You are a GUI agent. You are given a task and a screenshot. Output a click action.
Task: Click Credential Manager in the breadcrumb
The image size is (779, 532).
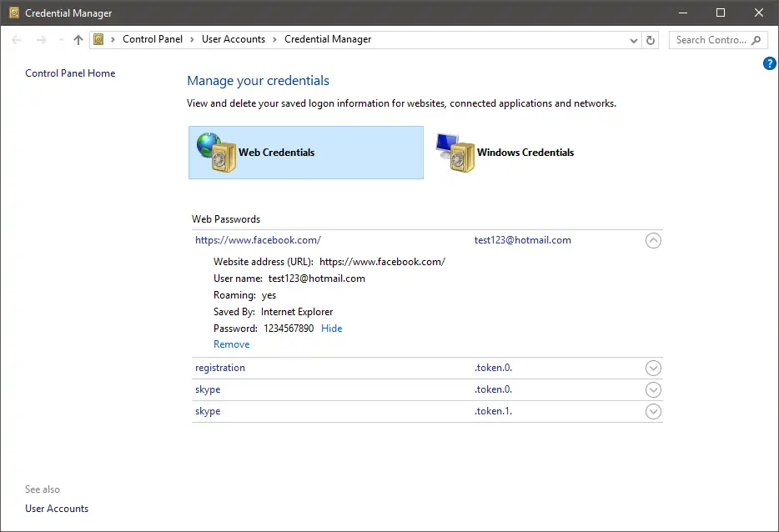click(x=328, y=39)
